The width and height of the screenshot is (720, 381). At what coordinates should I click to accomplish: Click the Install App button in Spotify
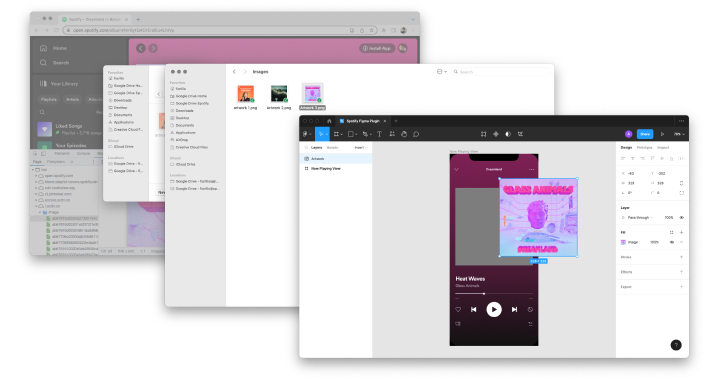[x=377, y=48]
